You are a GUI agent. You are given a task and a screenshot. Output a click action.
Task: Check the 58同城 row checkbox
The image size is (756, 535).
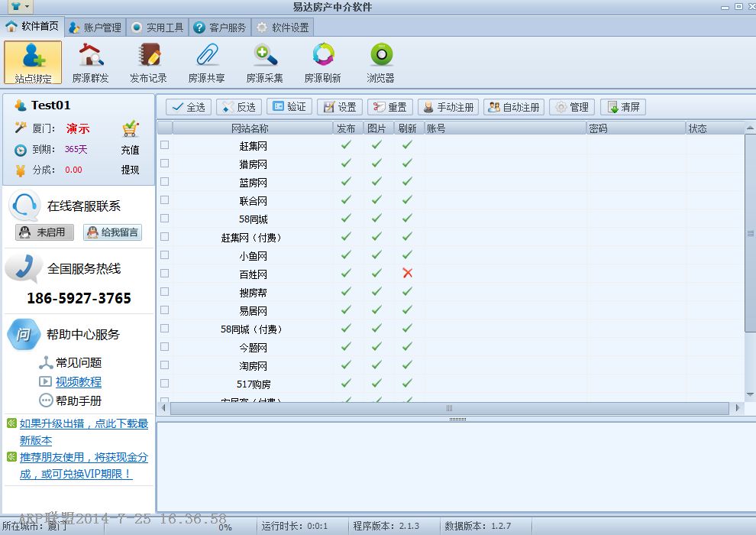164,219
